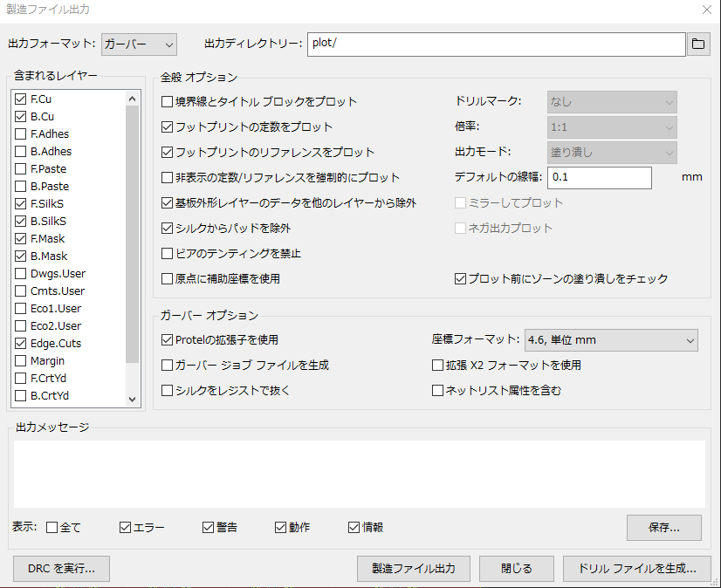Toggle the F.SilkS layer checkbox
The width and height of the screenshot is (721, 588).
[x=20, y=203]
